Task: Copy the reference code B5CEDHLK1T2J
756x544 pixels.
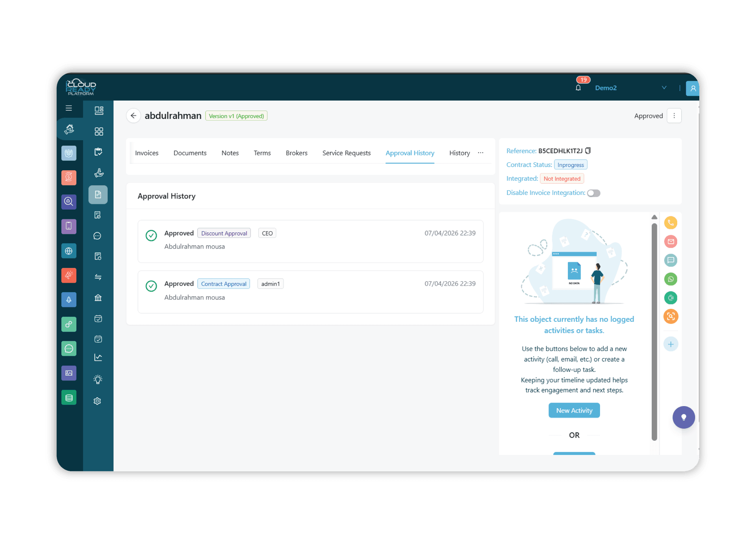Action: [x=588, y=151]
